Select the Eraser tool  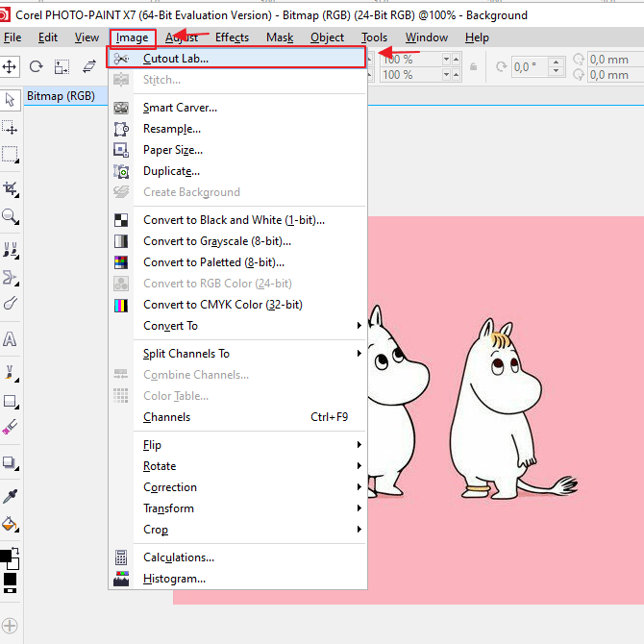pyautogui.click(x=11, y=428)
